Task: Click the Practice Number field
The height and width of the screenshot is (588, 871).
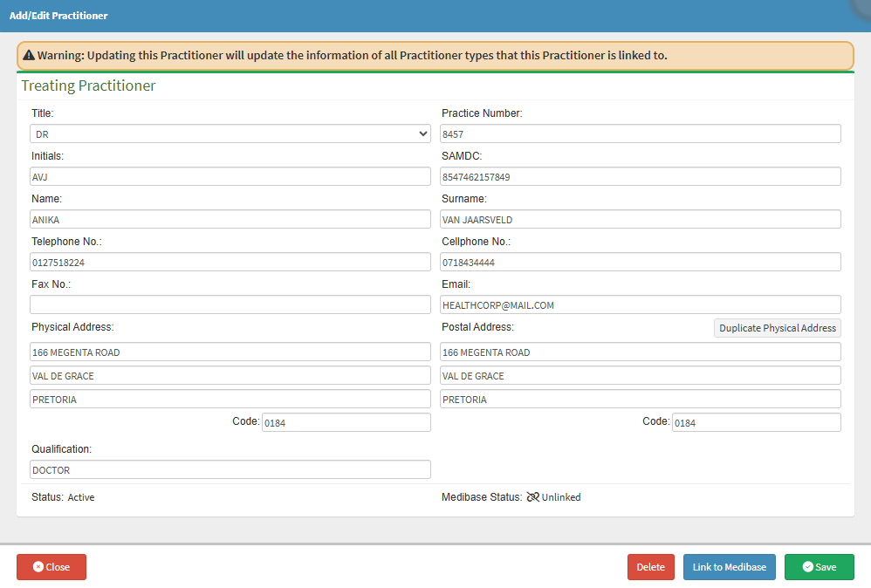Action: click(641, 133)
